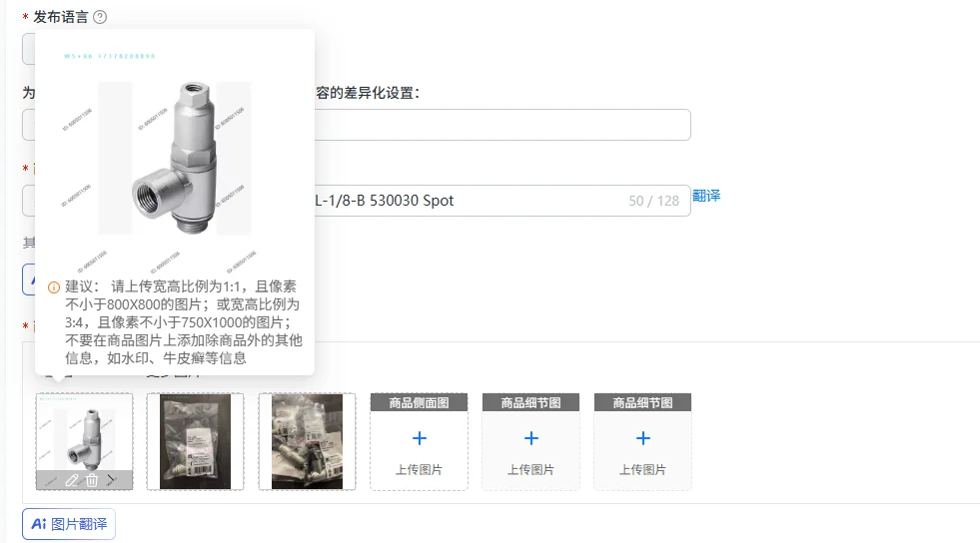
Task: Click the large valve preview image in popup
Action: 175,159
